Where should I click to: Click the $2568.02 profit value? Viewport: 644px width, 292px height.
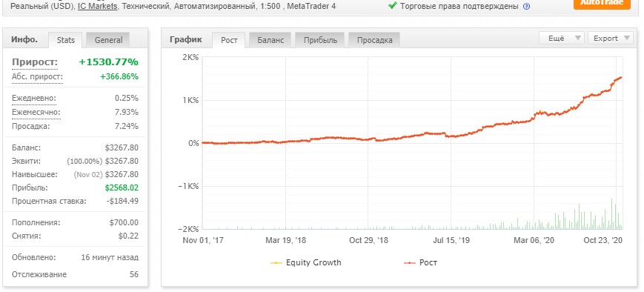coord(122,188)
